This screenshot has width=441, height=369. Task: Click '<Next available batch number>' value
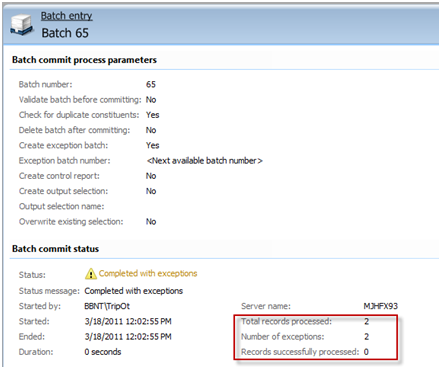205,161
